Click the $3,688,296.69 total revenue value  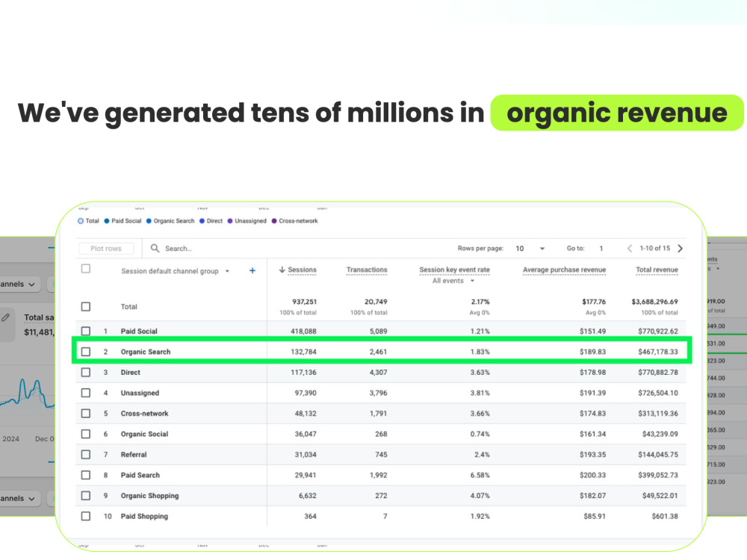[x=654, y=302]
